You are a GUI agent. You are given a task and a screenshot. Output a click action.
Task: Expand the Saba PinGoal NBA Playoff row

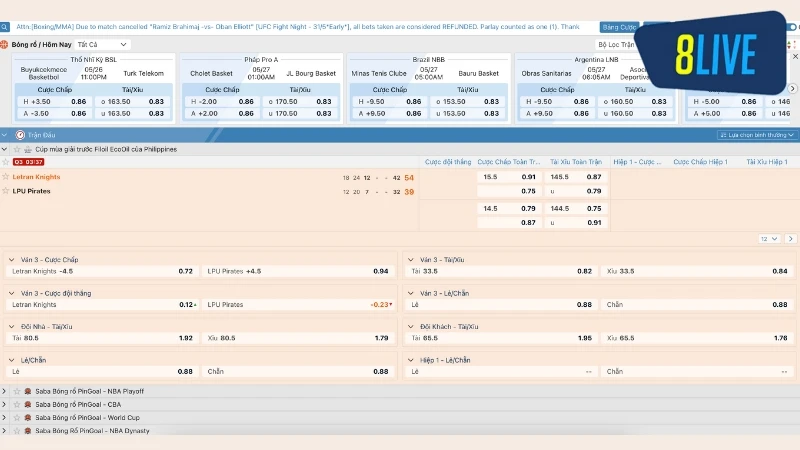tap(5, 390)
